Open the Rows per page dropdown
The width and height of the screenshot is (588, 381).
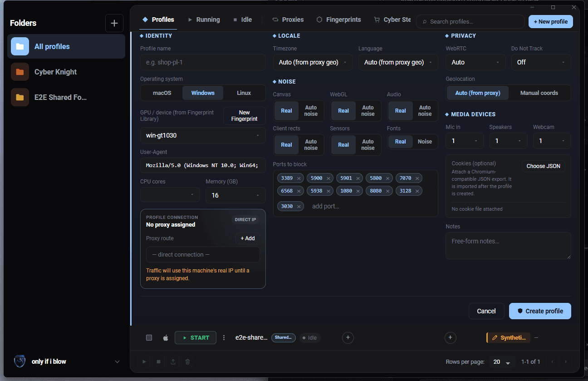tap(501, 362)
